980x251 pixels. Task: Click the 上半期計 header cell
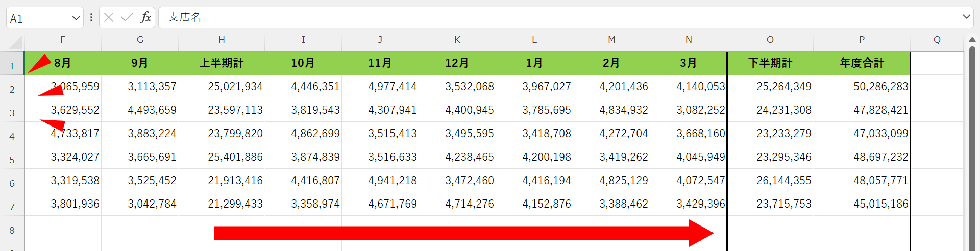point(222,63)
